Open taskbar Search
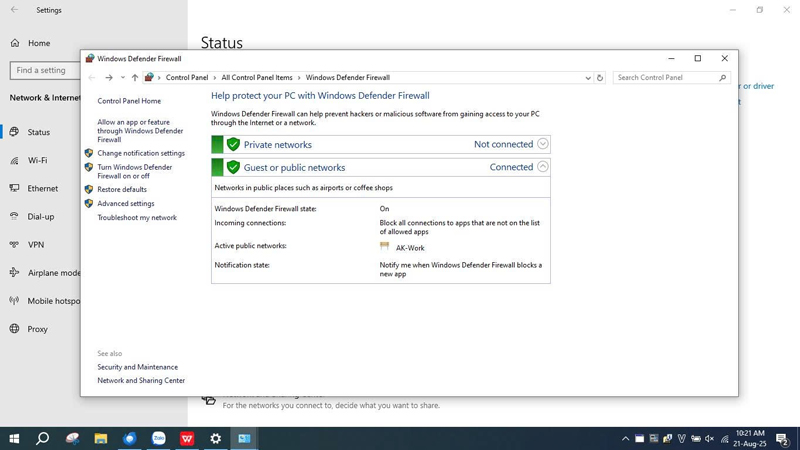The width and height of the screenshot is (800, 450). point(43,438)
